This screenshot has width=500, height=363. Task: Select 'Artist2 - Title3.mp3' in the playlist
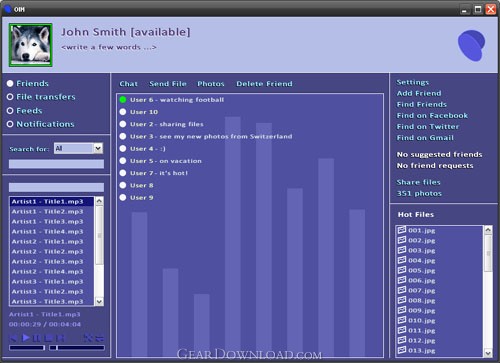[x=52, y=261]
